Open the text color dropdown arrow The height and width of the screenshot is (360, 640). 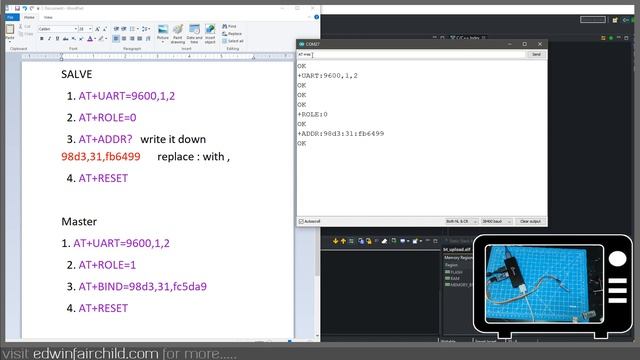[95, 39]
